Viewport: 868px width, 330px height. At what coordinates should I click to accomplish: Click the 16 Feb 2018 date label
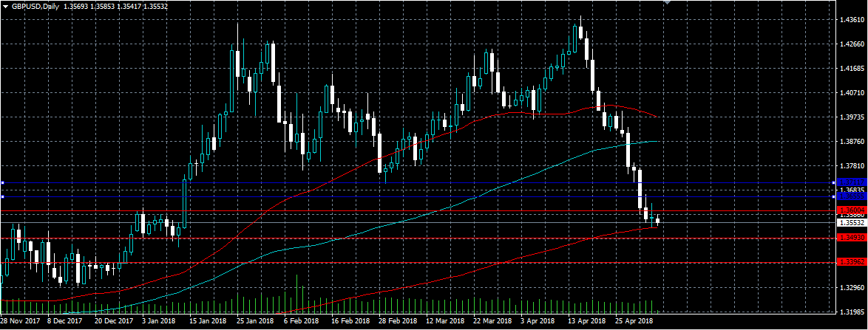tap(350, 321)
